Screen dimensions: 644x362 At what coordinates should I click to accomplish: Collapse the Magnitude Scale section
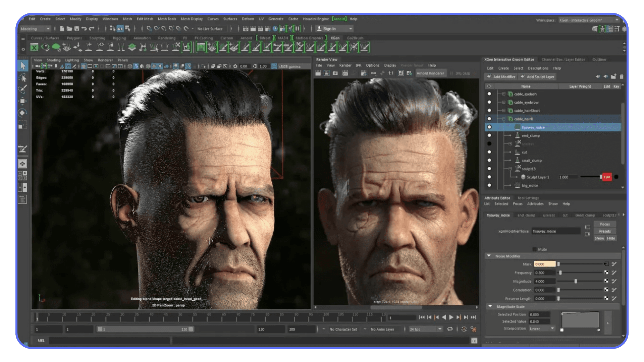[x=490, y=306]
